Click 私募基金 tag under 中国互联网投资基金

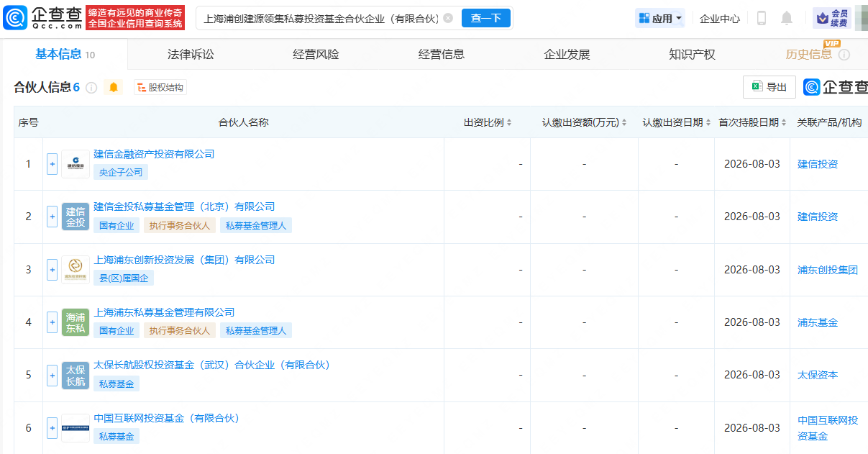click(x=117, y=436)
